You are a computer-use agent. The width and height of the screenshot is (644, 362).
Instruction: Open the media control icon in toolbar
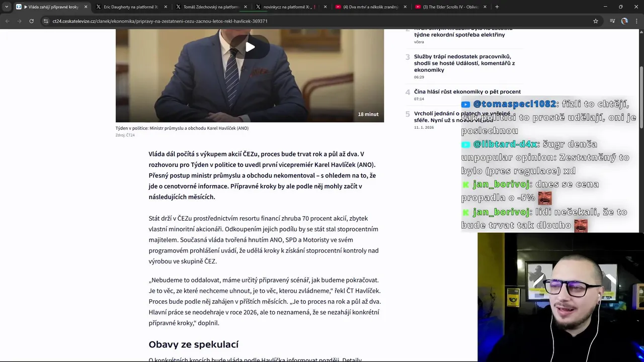(612, 21)
